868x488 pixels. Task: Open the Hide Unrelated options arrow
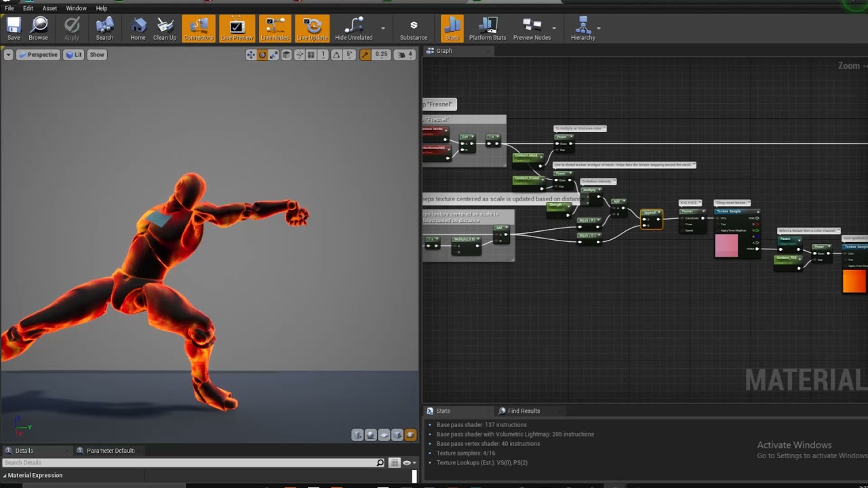click(383, 28)
